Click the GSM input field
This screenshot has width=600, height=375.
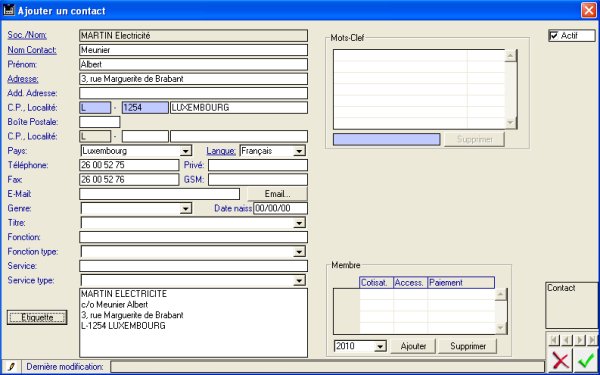pos(258,179)
